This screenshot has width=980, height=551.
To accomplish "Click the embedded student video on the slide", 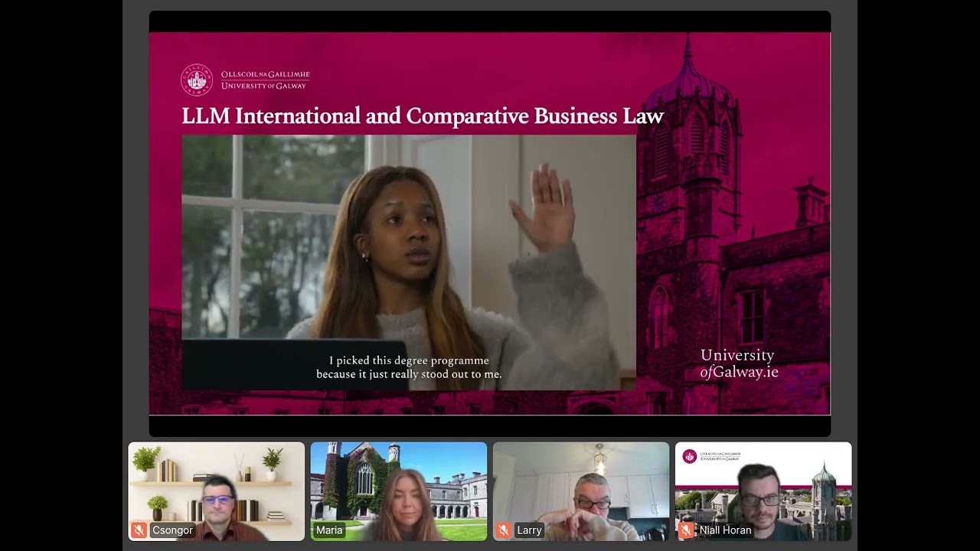I will (x=409, y=262).
